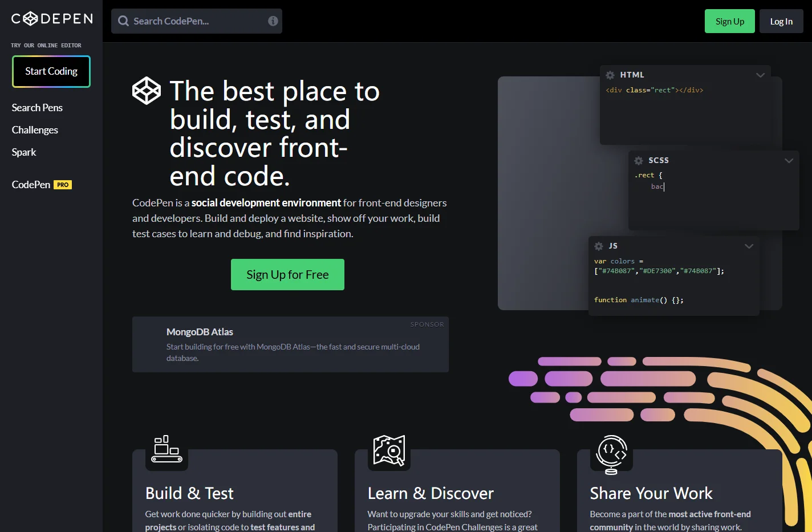
Task: Focus the Search CodePen input field
Action: pos(197,21)
